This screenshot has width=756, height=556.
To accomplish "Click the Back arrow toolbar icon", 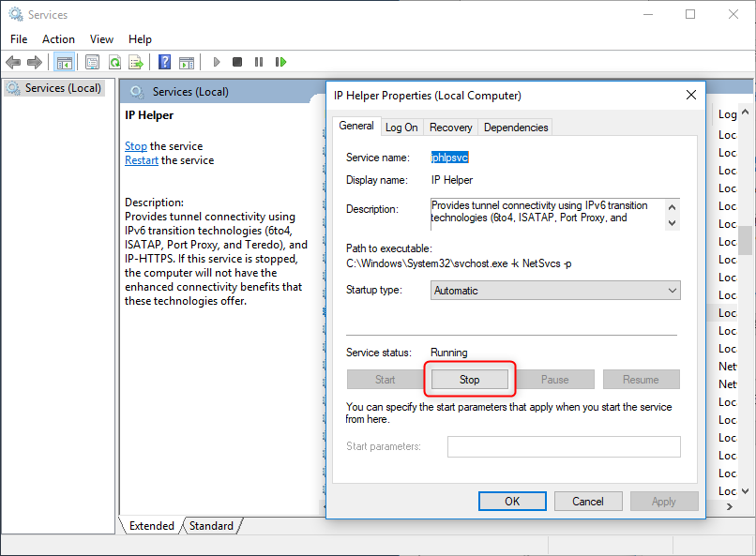I will (13, 63).
